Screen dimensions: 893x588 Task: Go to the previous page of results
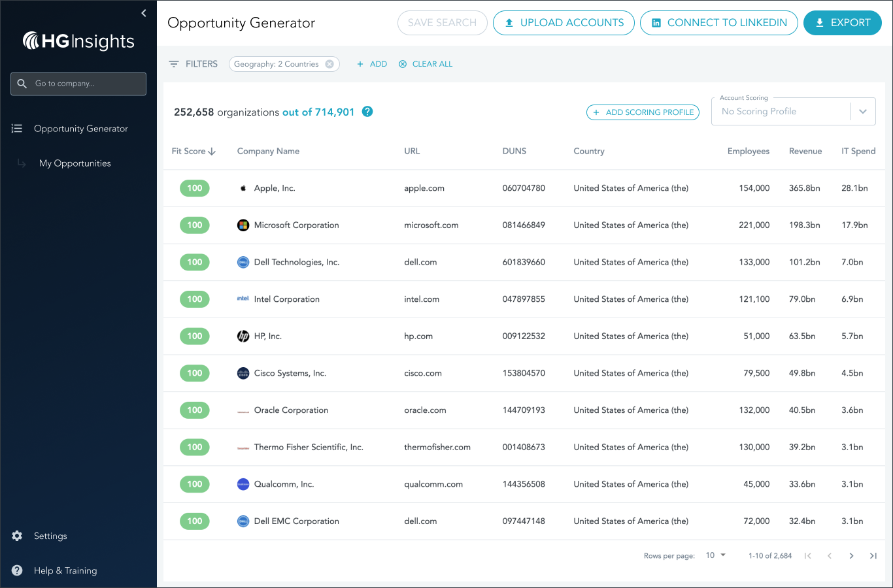tap(830, 556)
